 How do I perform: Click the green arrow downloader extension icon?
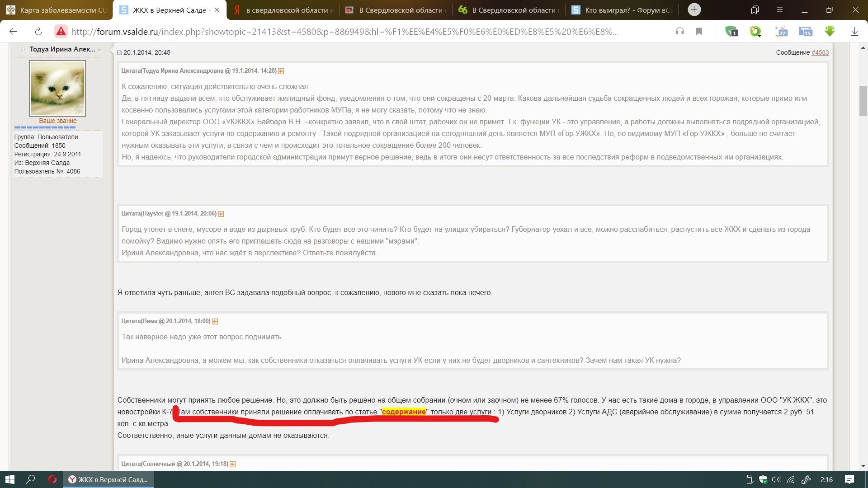tap(830, 31)
